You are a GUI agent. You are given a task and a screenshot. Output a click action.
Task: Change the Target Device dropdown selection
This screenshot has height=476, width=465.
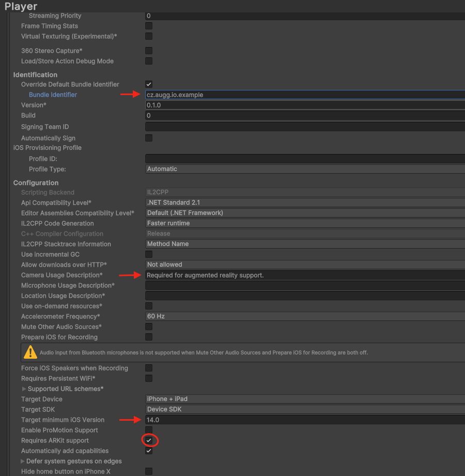[305, 399]
